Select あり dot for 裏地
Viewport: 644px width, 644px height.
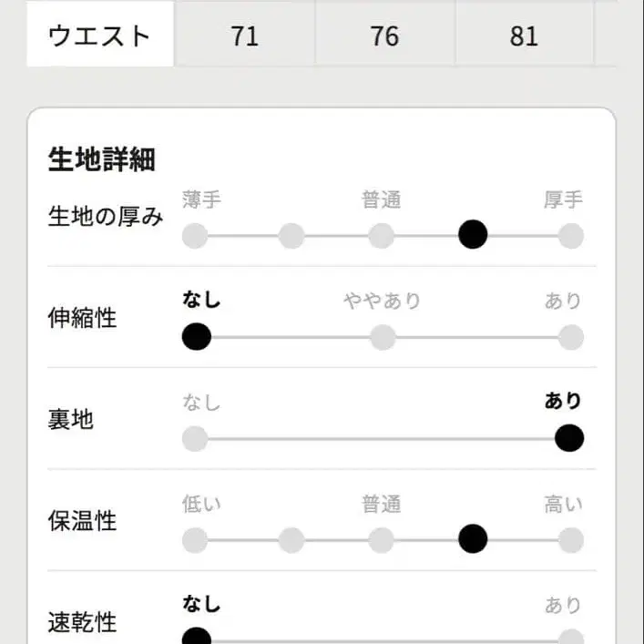pyautogui.click(x=568, y=438)
